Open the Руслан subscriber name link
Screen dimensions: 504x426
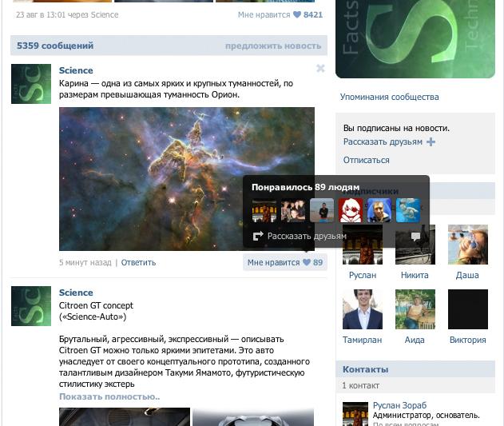(363, 275)
